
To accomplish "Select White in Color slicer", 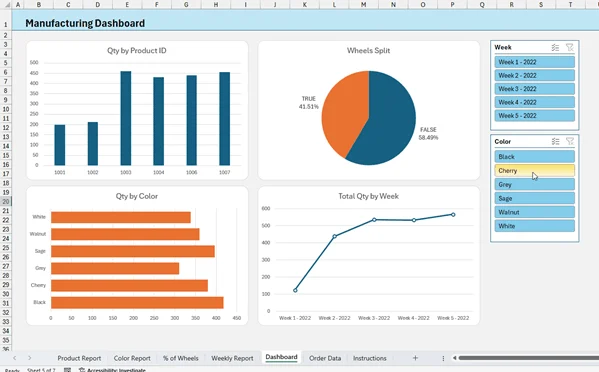I will 534,226.
